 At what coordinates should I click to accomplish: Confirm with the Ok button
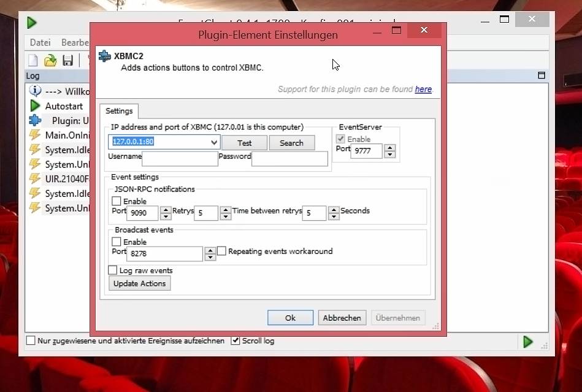point(290,318)
